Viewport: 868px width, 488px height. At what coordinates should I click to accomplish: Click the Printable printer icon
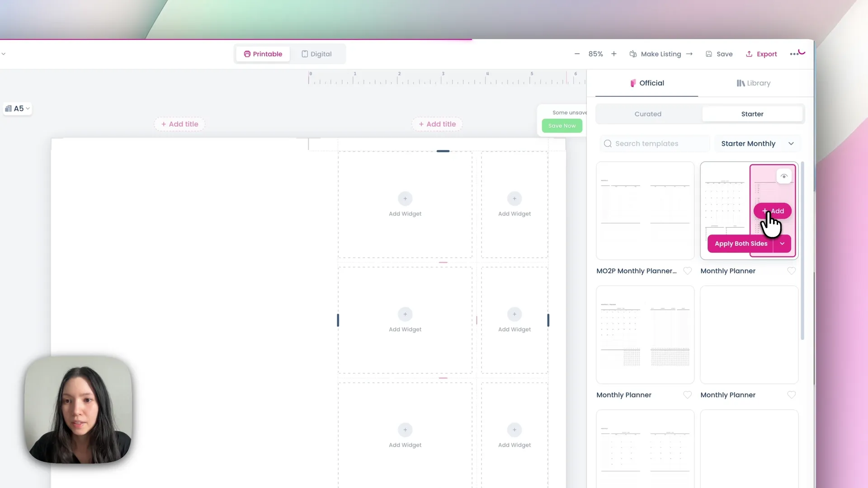point(247,54)
